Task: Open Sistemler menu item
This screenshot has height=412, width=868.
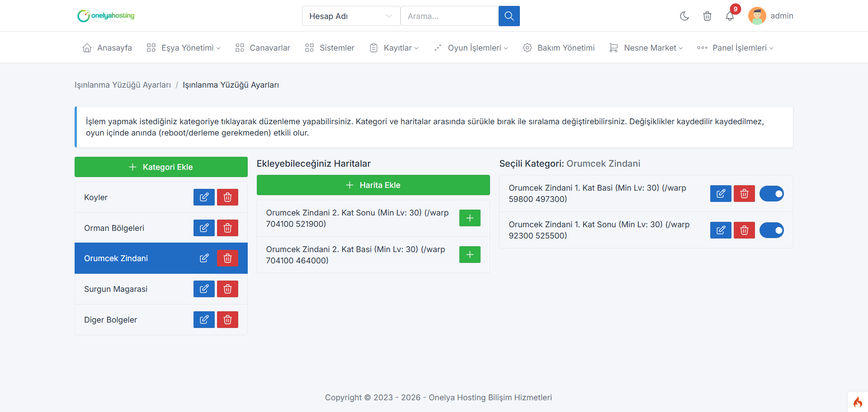Action: pos(330,48)
